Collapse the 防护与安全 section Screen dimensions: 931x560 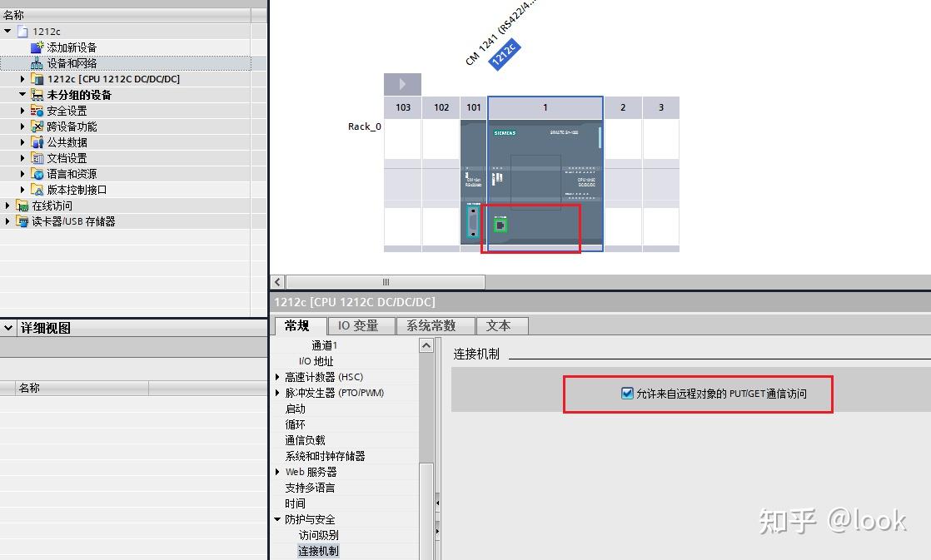click(277, 518)
